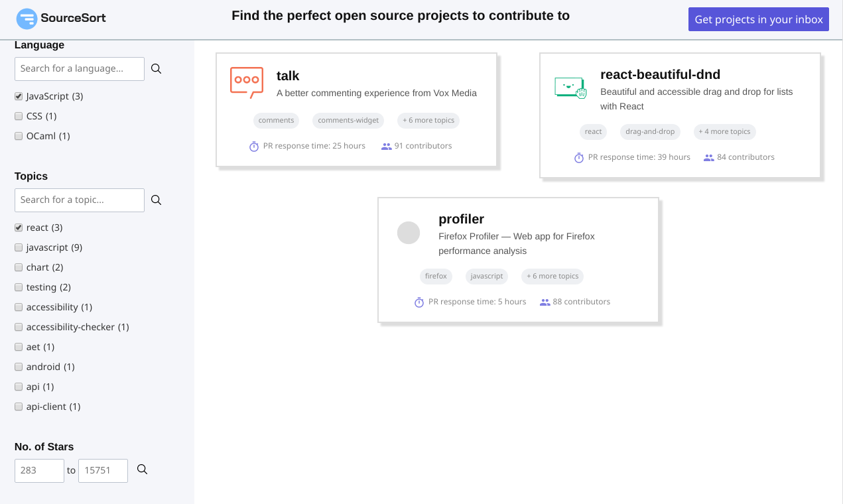Check the android topic filter
The image size is (843, 504).
click(19, 367)
